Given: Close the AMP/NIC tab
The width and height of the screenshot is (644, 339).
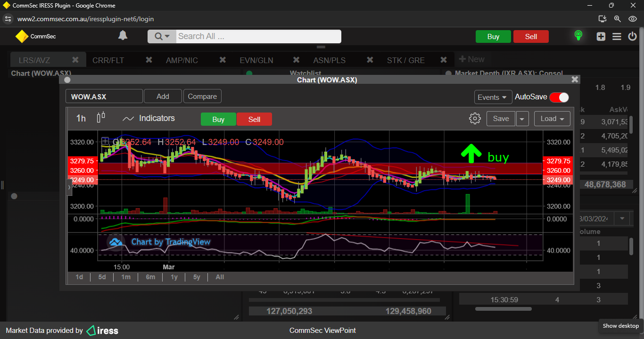Looking at the screenshot, I should [x=223, y=60].
